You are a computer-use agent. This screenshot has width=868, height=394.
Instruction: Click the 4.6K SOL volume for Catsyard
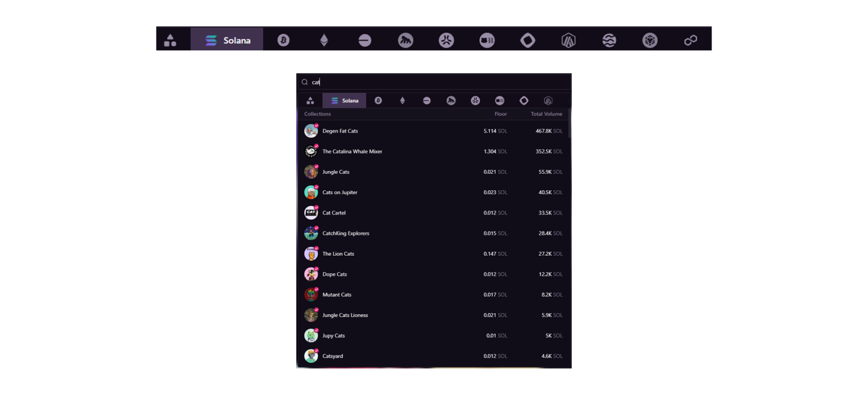[x=552, y=356]
